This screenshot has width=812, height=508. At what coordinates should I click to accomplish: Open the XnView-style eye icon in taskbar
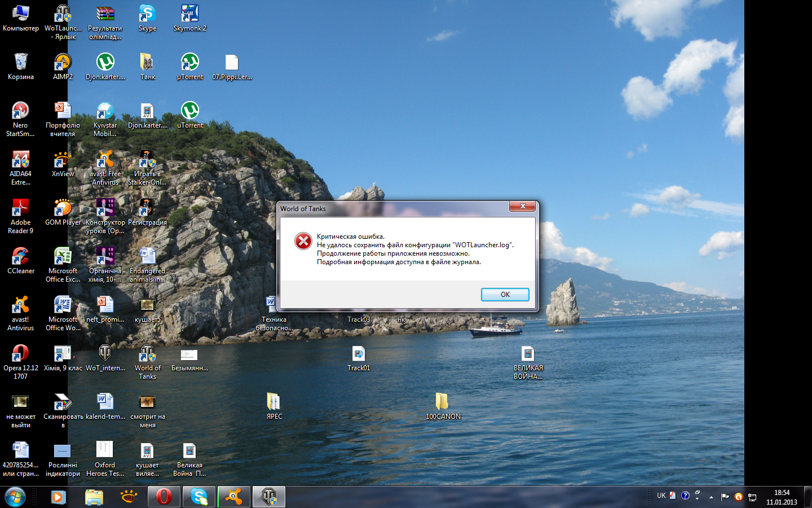[129, 497]
